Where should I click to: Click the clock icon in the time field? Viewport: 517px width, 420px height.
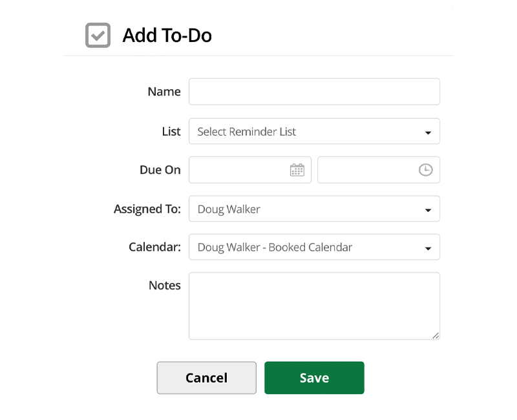(x=425, y=169)
